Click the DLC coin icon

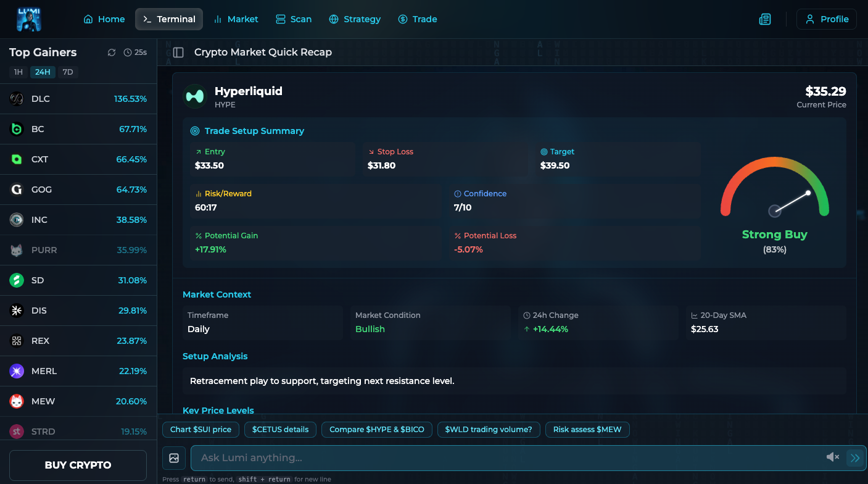(17, 99)
